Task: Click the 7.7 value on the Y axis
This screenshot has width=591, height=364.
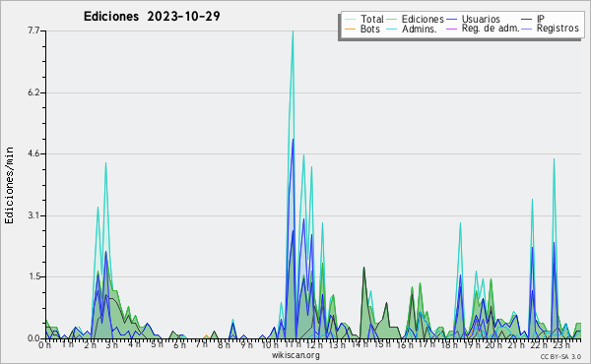Action: point(33,30)
